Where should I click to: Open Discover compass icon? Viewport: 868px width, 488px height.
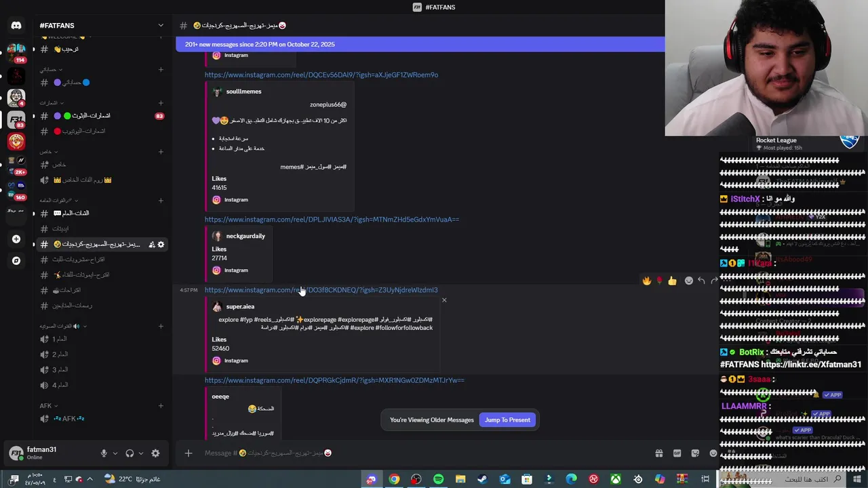(16, 260)
